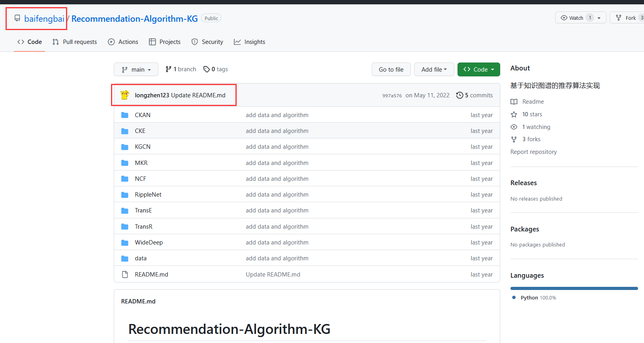Open the baifengbai owner link
The height and width of the screenshot is (343, 644).
pyautogui.click(x=44, y=19)
